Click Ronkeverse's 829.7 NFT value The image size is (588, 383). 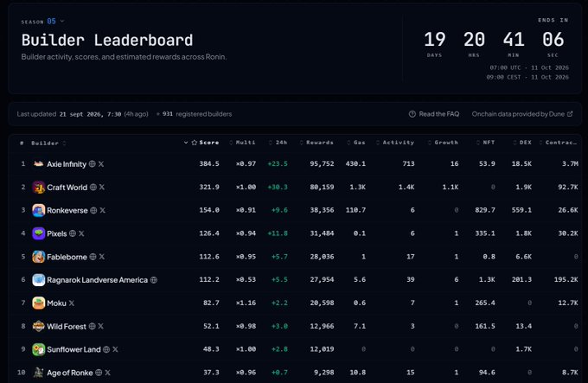485,210
